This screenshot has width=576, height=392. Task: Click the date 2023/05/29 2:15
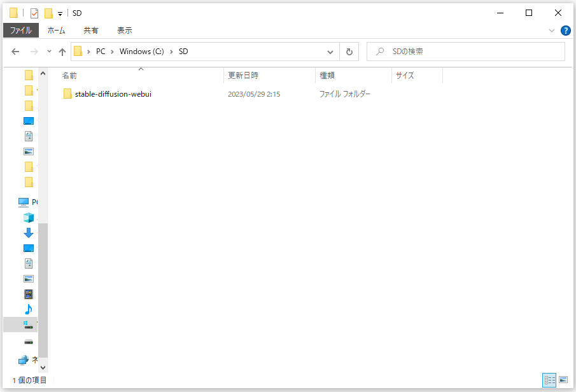coord(254,94)
